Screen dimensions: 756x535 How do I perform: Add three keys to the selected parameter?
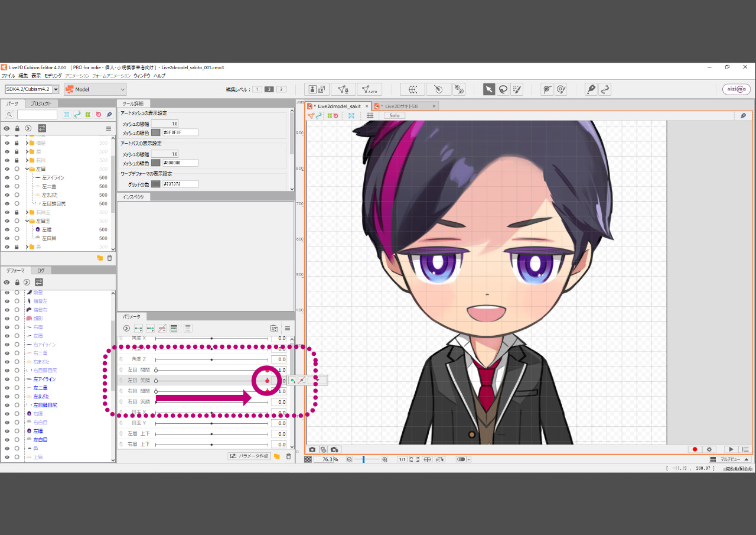(151, 328)
